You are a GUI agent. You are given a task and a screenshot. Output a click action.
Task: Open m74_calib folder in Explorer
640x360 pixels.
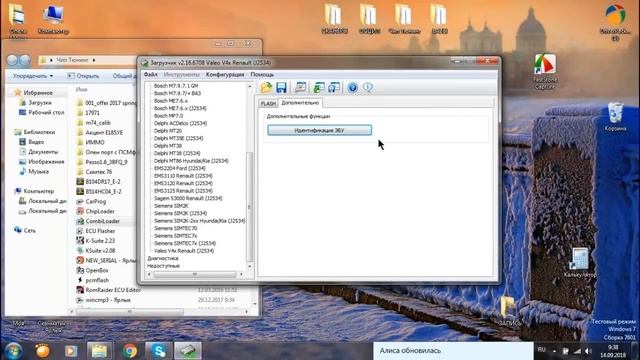[98, 122]
